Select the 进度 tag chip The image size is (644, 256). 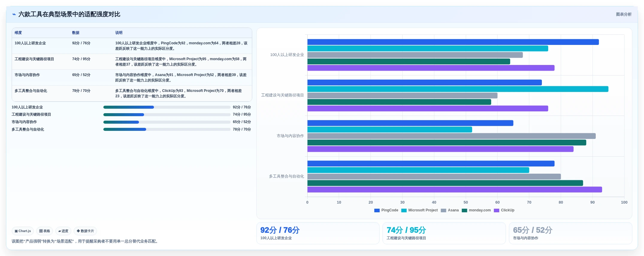63,231
